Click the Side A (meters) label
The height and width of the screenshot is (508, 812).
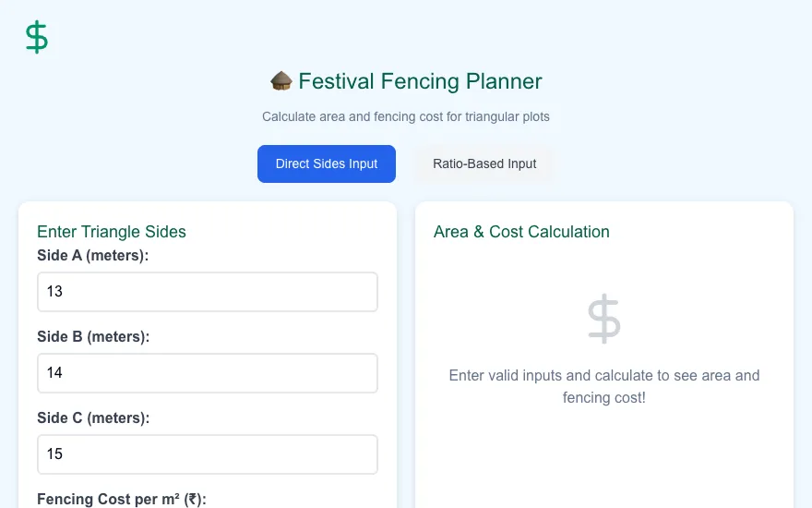point(92,256)
